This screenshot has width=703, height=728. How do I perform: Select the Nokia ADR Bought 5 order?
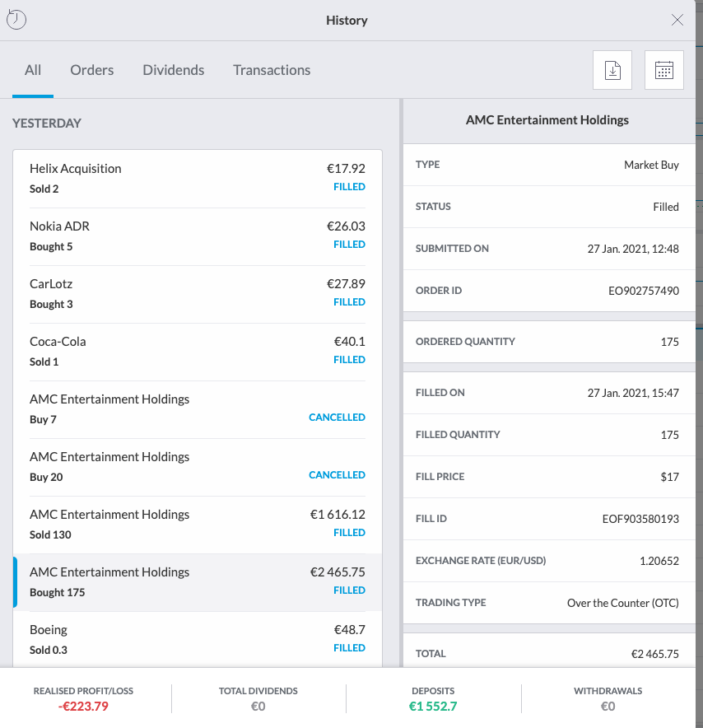click(198, 236)
